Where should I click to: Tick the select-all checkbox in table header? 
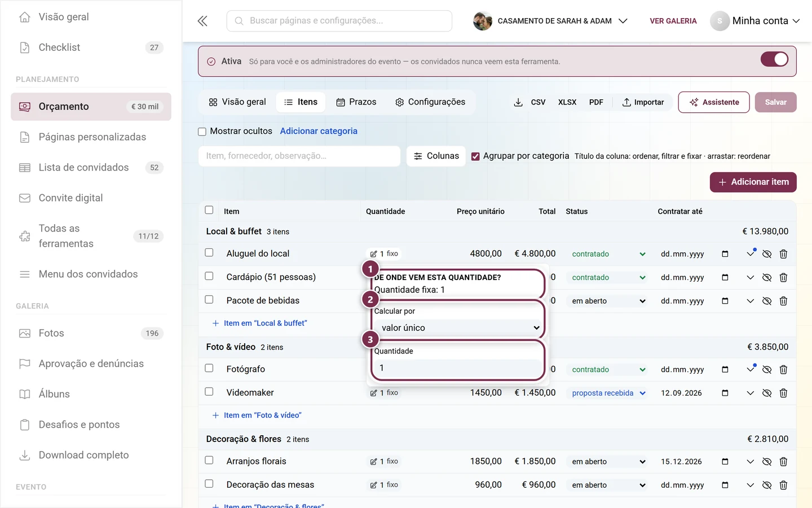[x=209, y=210]
